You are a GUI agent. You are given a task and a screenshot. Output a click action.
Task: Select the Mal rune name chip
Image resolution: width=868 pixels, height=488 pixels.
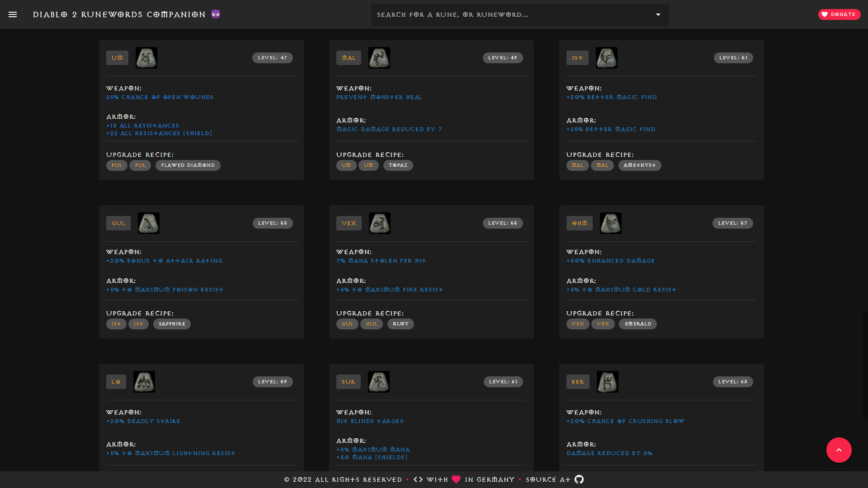tap(349, 58)
